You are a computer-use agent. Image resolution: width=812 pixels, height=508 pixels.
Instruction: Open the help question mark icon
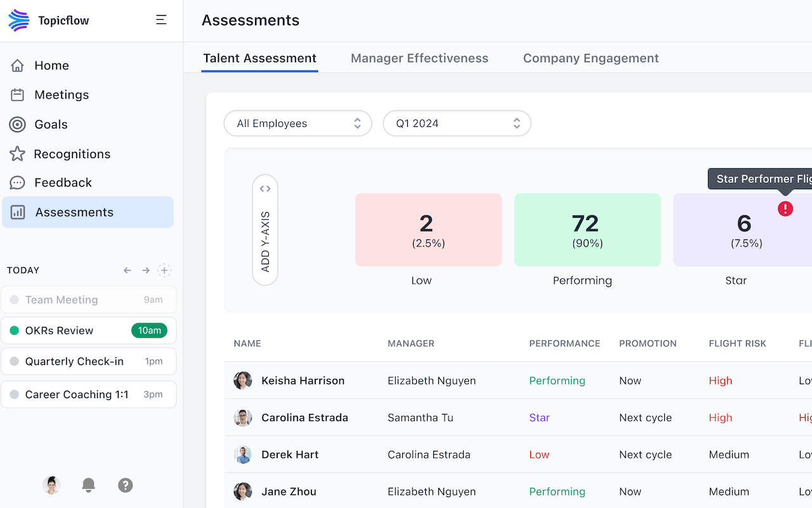(x=126, y=485)
